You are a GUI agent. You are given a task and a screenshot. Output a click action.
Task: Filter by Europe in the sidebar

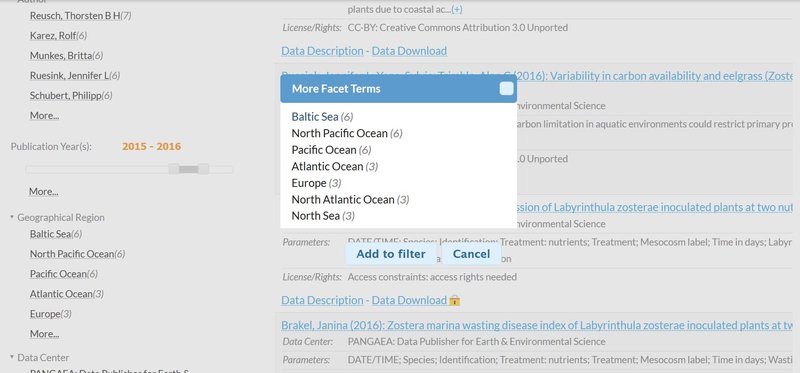45,314
